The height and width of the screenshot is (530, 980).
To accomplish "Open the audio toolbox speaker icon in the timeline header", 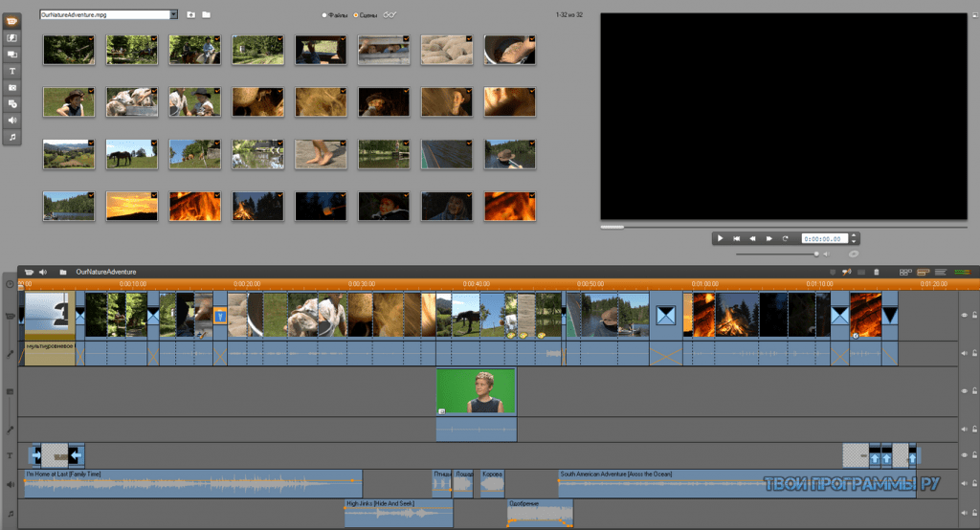I will click(43, 272).
